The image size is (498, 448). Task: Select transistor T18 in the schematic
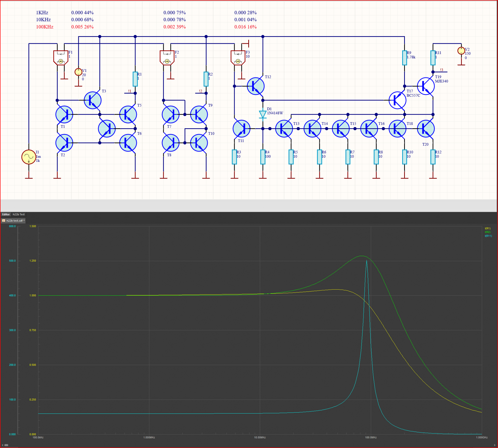[x=397, y=129]
